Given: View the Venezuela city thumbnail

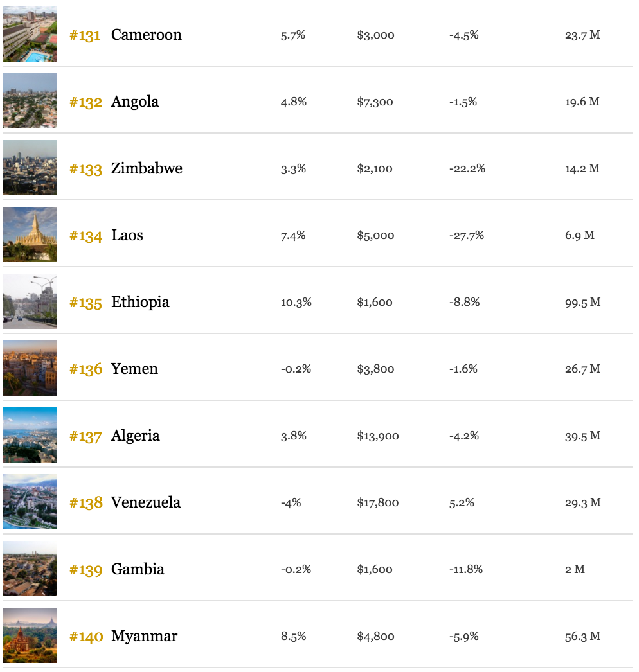Looking at the screenshot, I should [30, 502].
